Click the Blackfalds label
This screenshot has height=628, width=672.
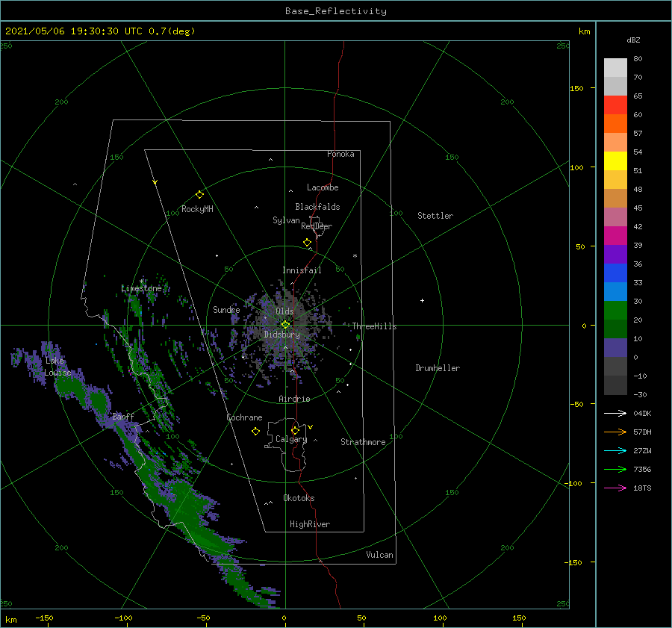[x=317, y=207]
